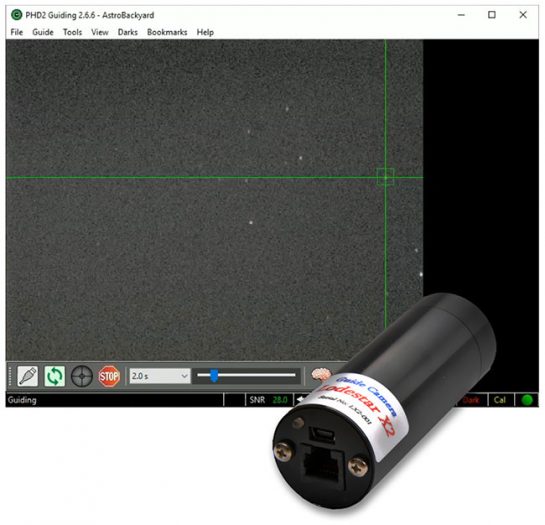
Task: Click the Cal indicator in the status bar
Action: click(499, 400)
